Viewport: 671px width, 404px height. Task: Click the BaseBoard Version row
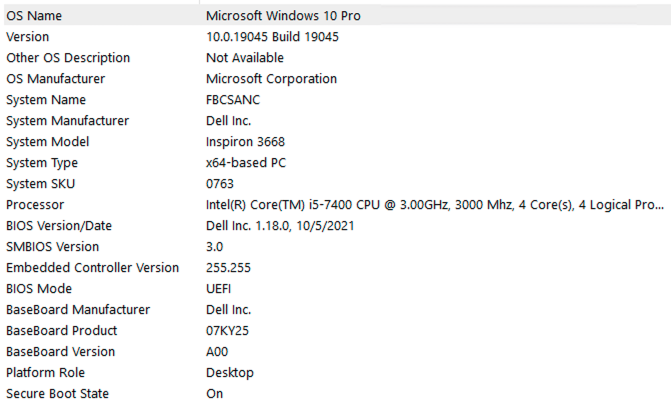tap(337, 351)
